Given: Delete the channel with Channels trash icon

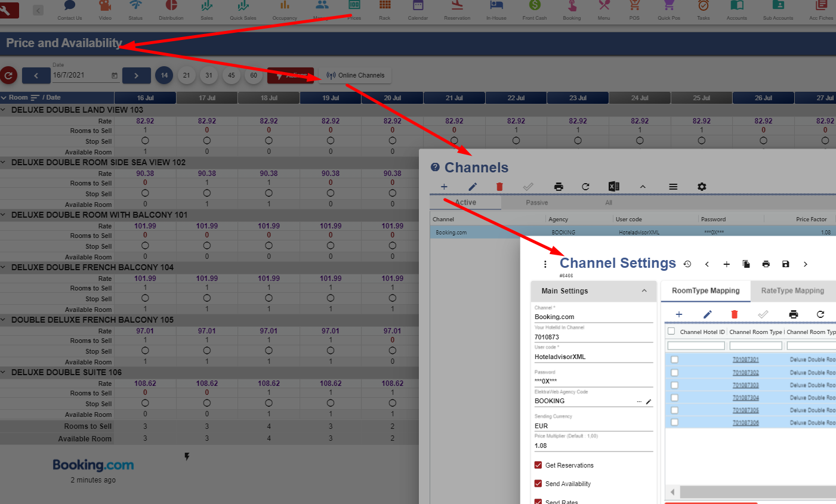Looking at the screenshot, I should [x=499, y=187].
